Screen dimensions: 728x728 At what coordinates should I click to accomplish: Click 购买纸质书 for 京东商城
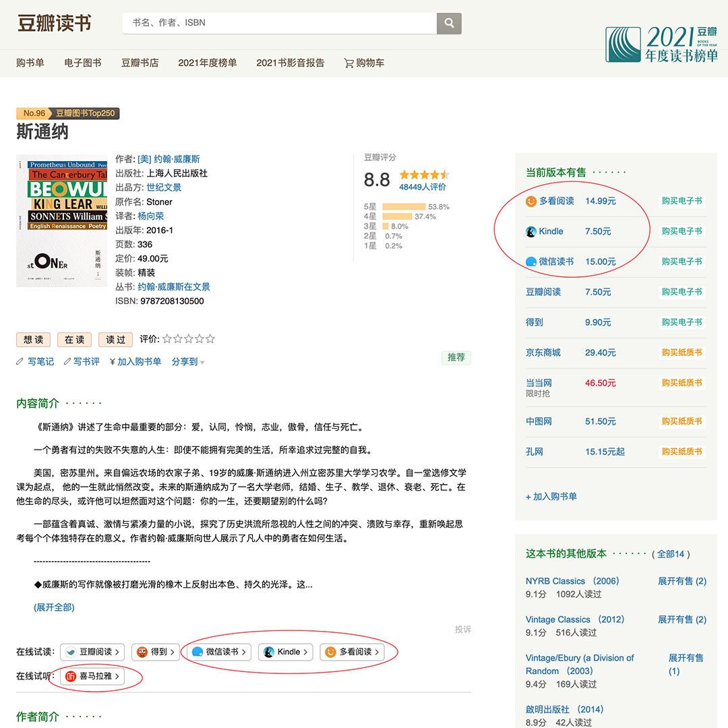click(681, 353)
